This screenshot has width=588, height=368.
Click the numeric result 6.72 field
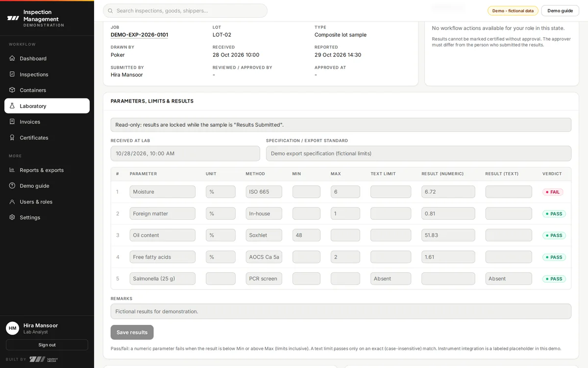pos(448,192)
